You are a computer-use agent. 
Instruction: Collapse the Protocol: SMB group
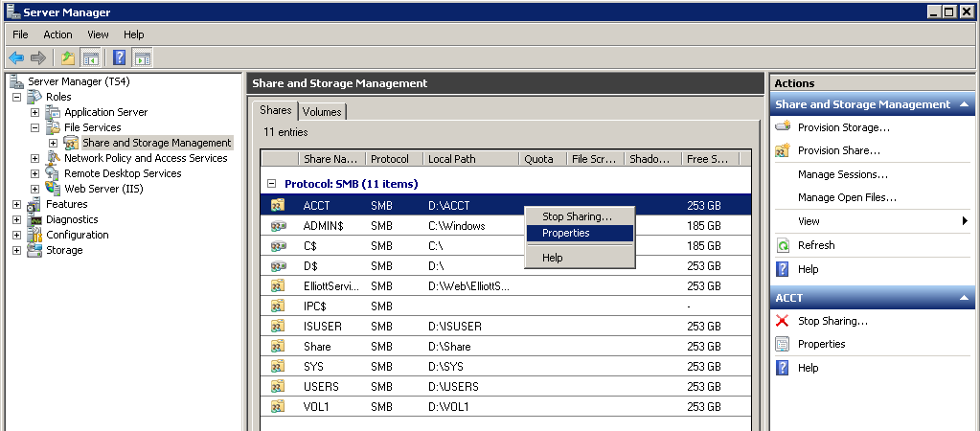pyautogui.click(x=271, y=184)
